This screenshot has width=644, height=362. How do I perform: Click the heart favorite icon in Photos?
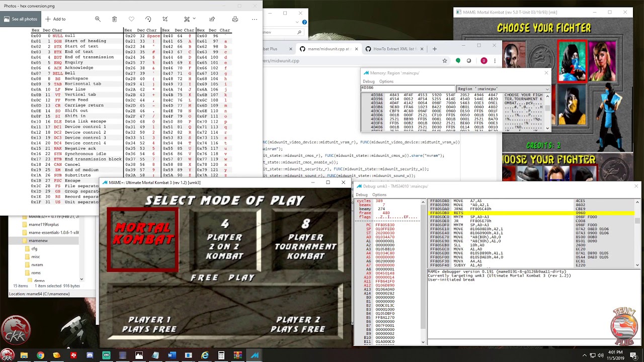click(x=131, y=19)
